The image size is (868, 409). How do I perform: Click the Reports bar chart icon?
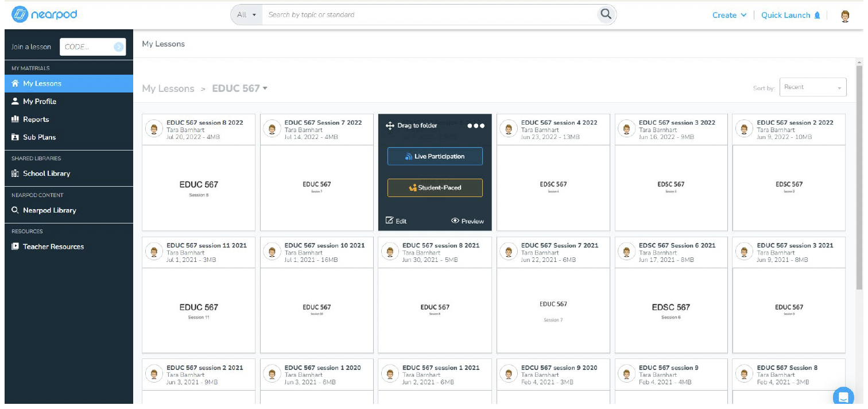(15, 119)
